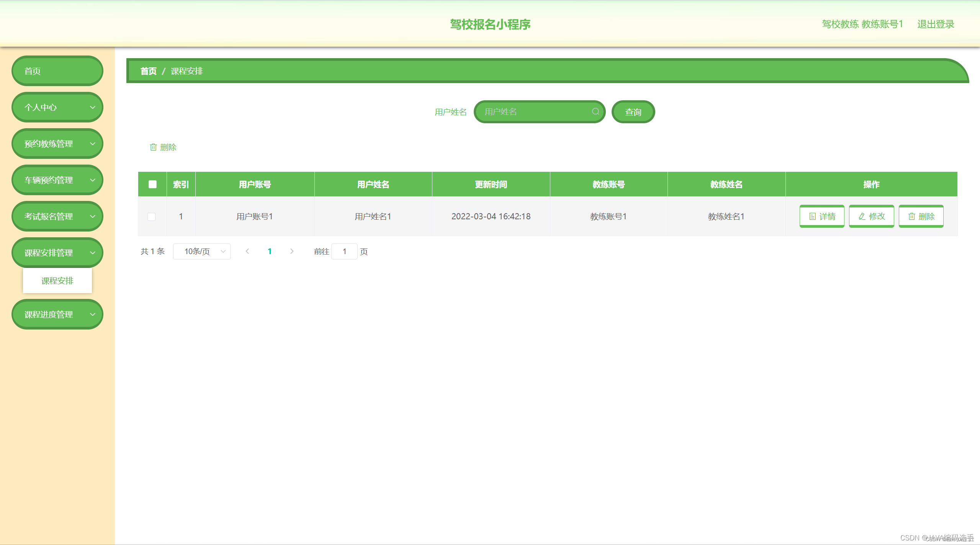The height and width of the screenshot is (545, 980).
Task: Click the next page arrow
Action: (x=292, y=251)
